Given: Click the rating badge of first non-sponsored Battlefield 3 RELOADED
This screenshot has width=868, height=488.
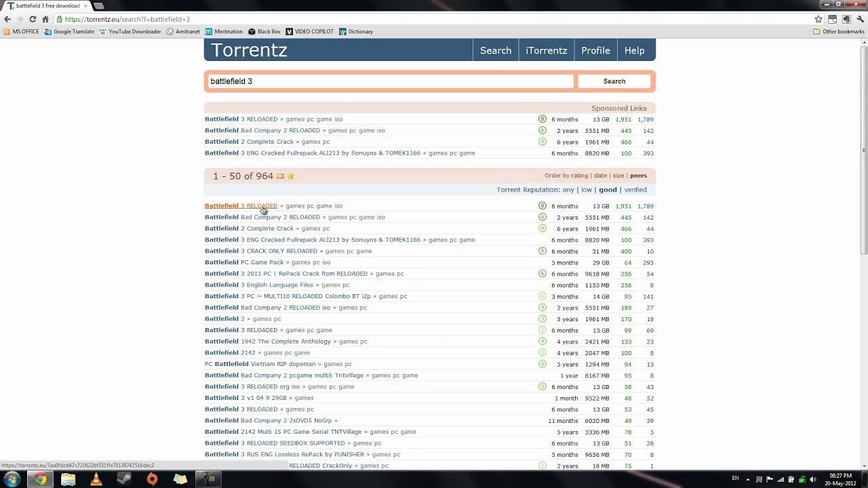Looking at the screenshot, I should [542, 206].
